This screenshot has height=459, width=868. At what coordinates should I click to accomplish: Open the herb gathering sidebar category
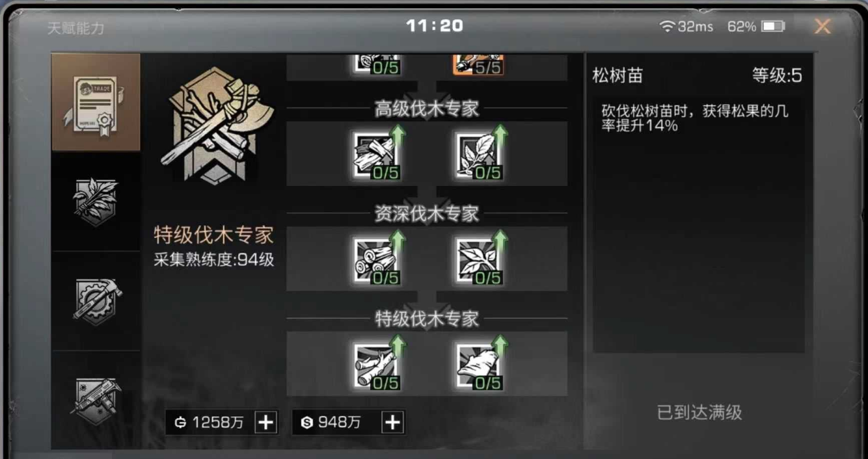(x=96, y=202)
